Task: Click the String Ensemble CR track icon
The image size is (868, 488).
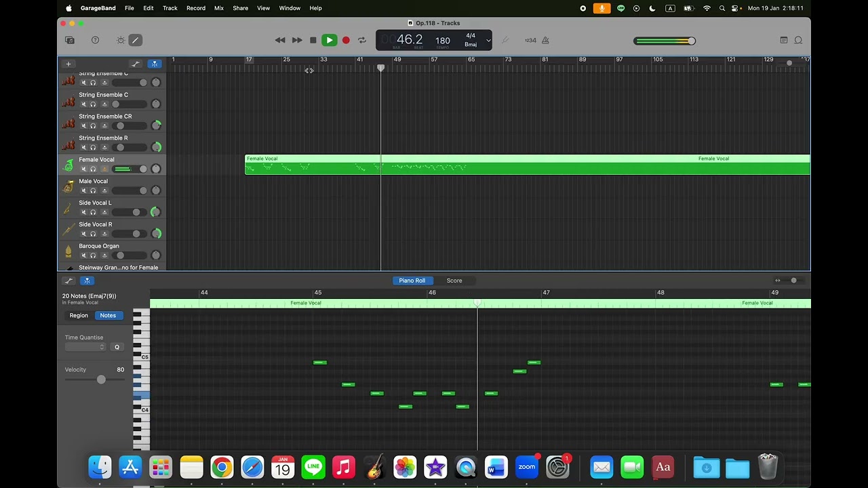Action: pyautogui.click(x=68, y=122)
